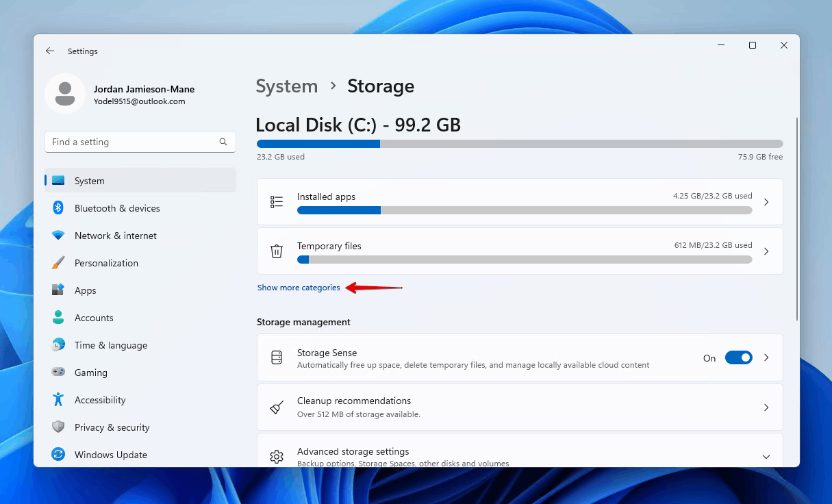Open Accessibility using its figure icon
This screenshot has height=504, width=832.
coord(58,400)
